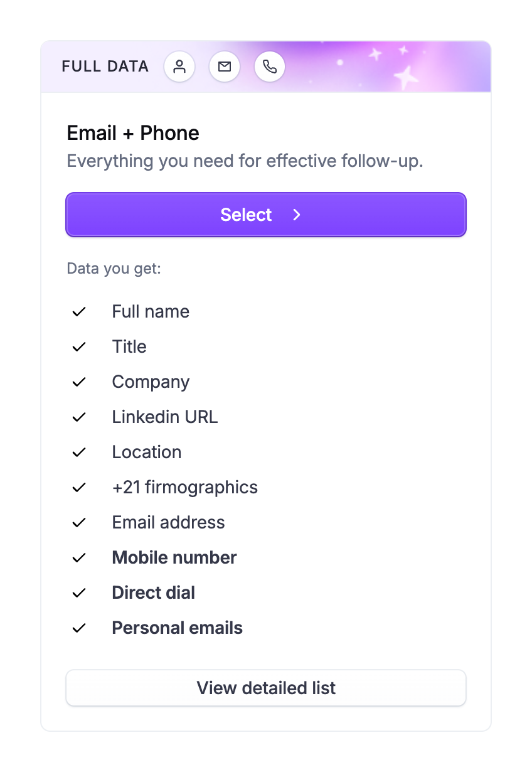
Task: Click the checkmark beside Title
Action: (x=79, y=347)
